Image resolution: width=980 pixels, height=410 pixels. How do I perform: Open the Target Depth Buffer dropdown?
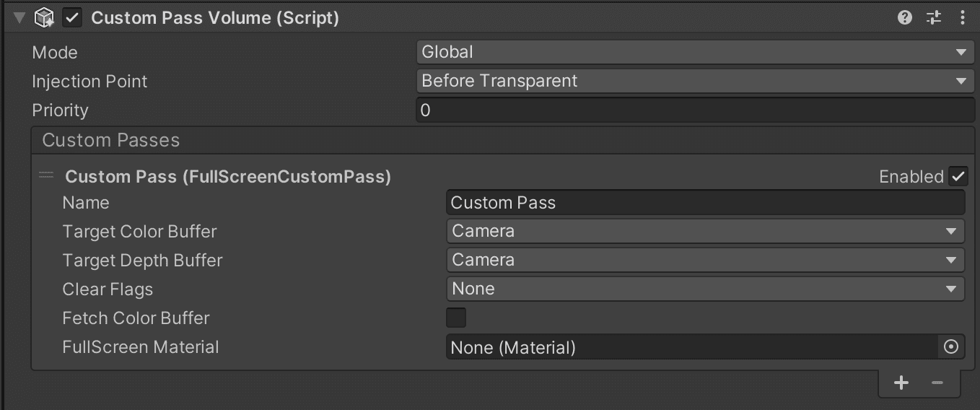pos(705,260)
